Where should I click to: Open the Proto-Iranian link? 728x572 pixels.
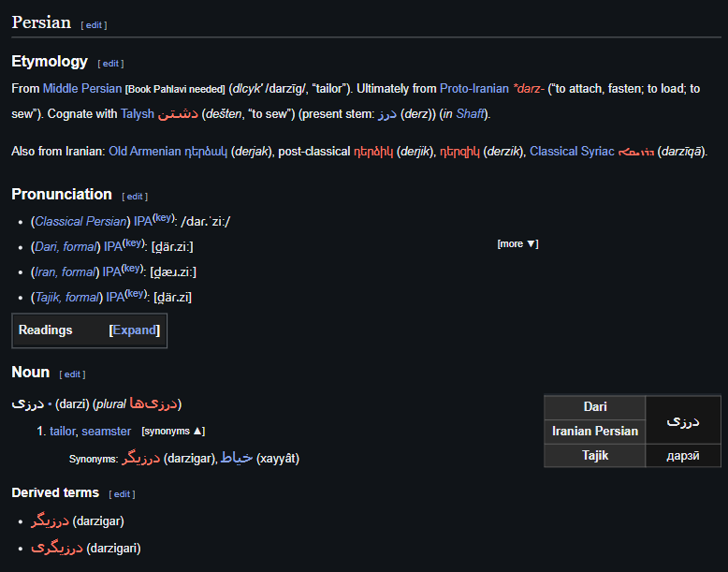(x=474, y=88)
